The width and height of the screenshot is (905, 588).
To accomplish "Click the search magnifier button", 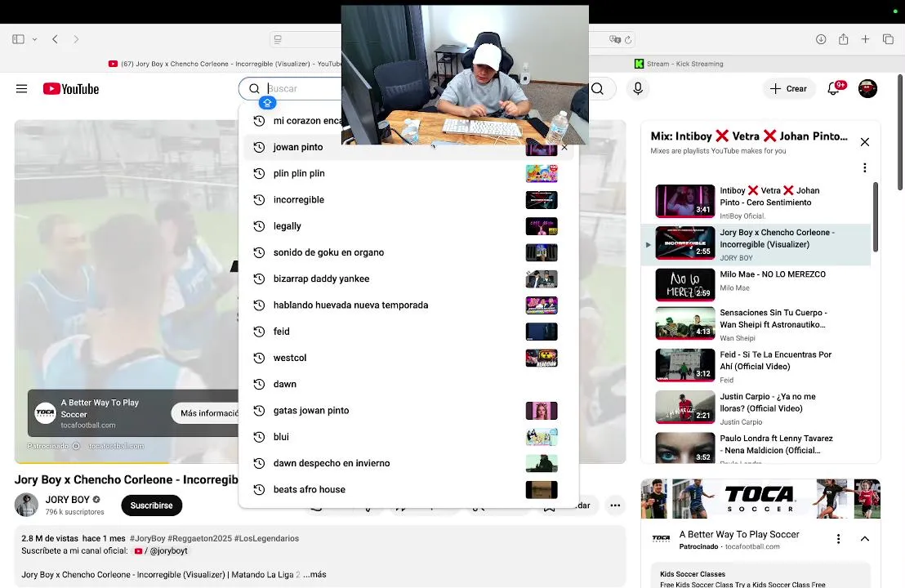I will 598,89.
